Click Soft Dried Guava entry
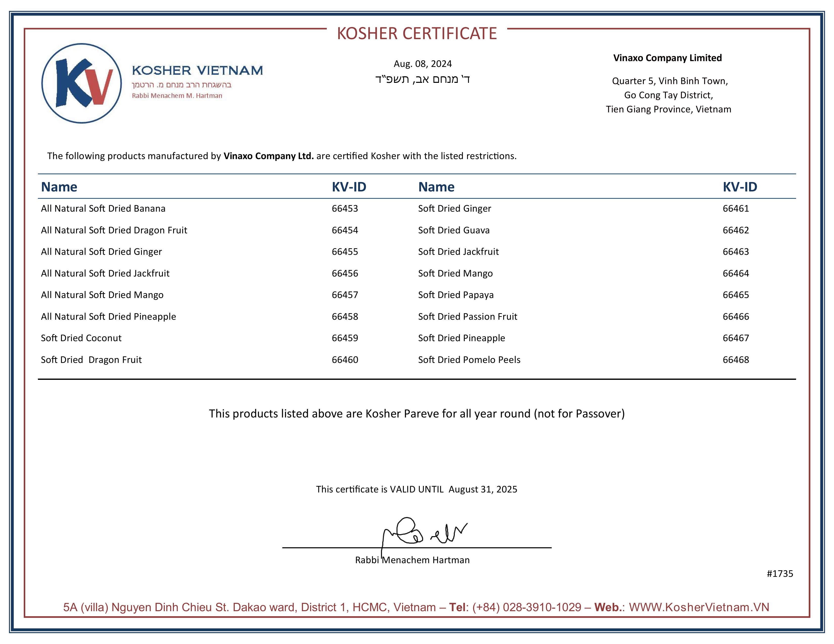 pyautogui.click(x=454, y=230)
